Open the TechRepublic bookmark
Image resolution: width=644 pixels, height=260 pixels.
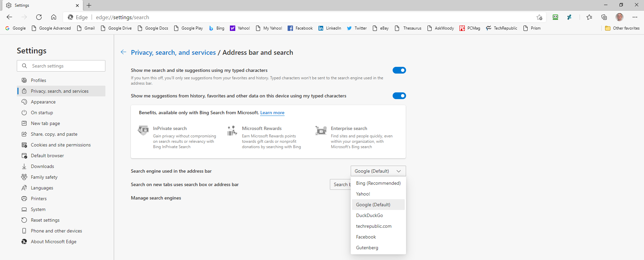(x=501, y=28)
